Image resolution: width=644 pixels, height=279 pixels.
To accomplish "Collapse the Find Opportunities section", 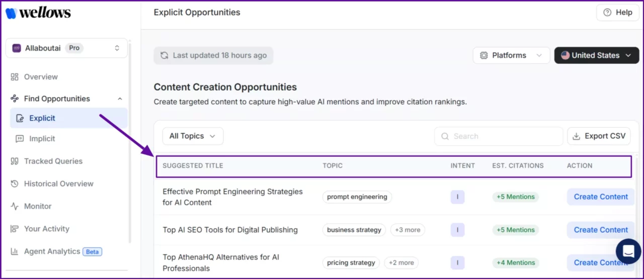I will coord(120,99).
